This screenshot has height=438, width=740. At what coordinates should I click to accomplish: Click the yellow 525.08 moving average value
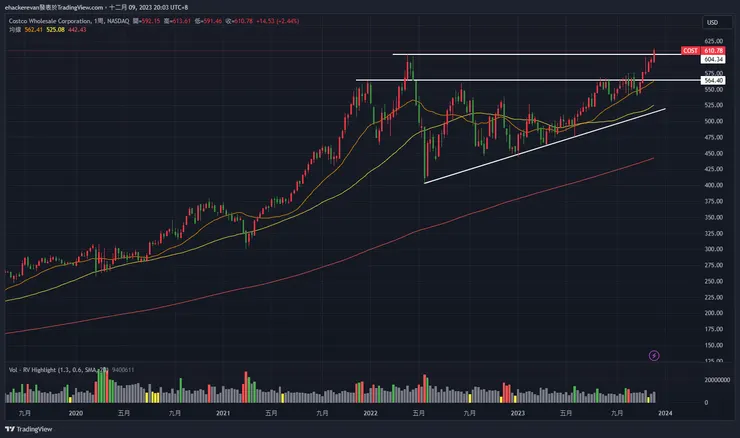point(55,29)
